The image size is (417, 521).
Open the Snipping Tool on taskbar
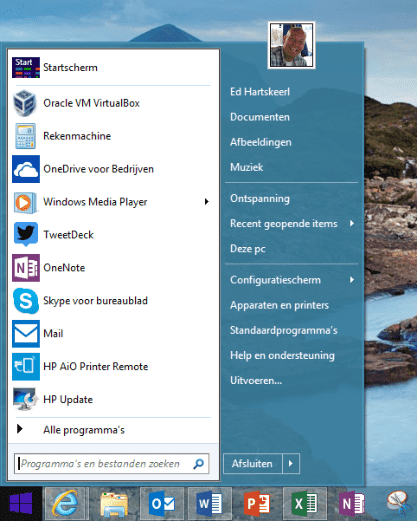399,503
